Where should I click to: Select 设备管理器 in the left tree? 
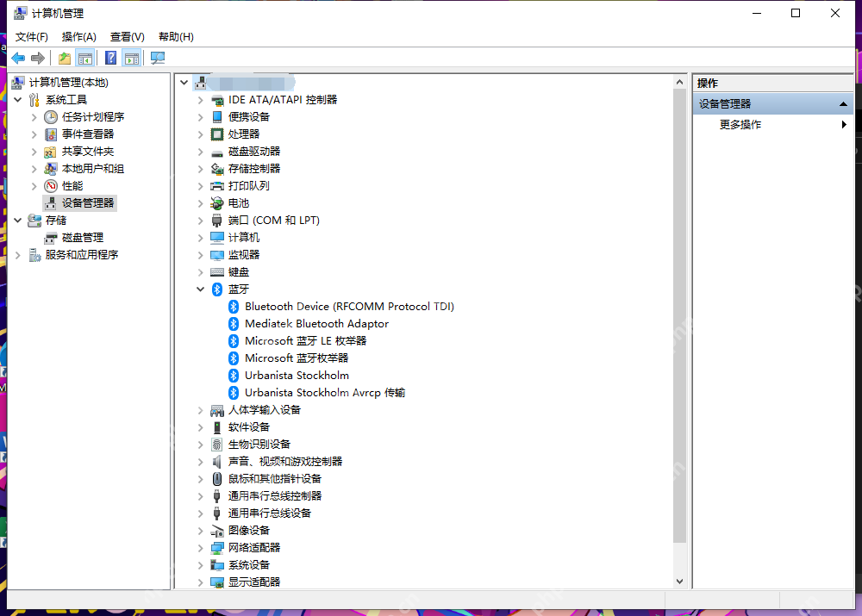[88, 203]
